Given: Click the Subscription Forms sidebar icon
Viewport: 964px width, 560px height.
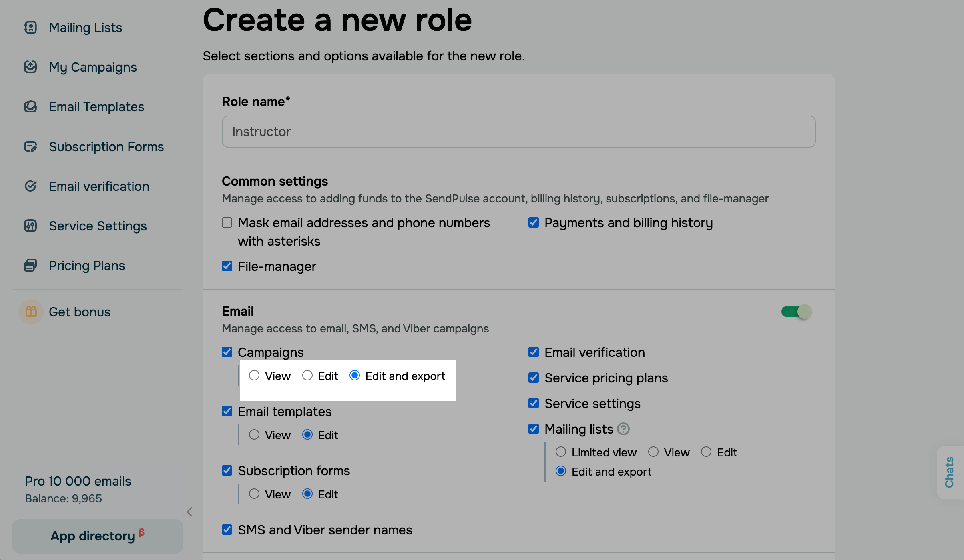Looking at the screenshot, I should pyautogui.click(x=30, y=147).
